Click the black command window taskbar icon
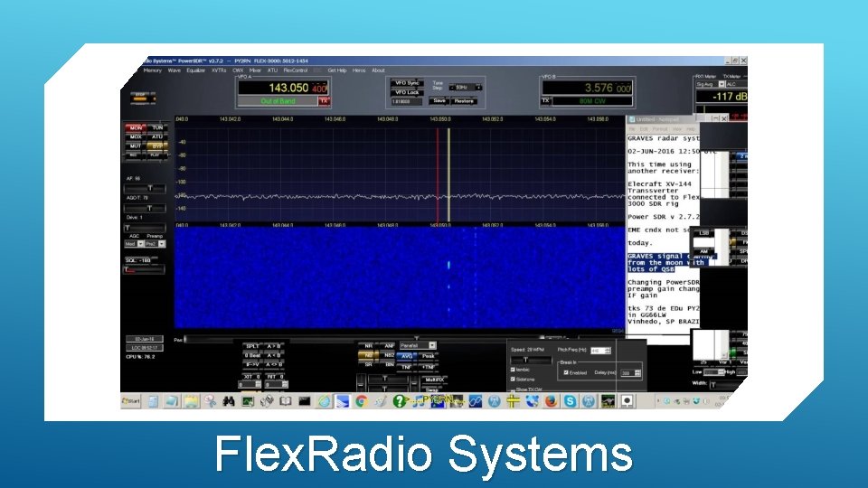 [x=304, y=401]
